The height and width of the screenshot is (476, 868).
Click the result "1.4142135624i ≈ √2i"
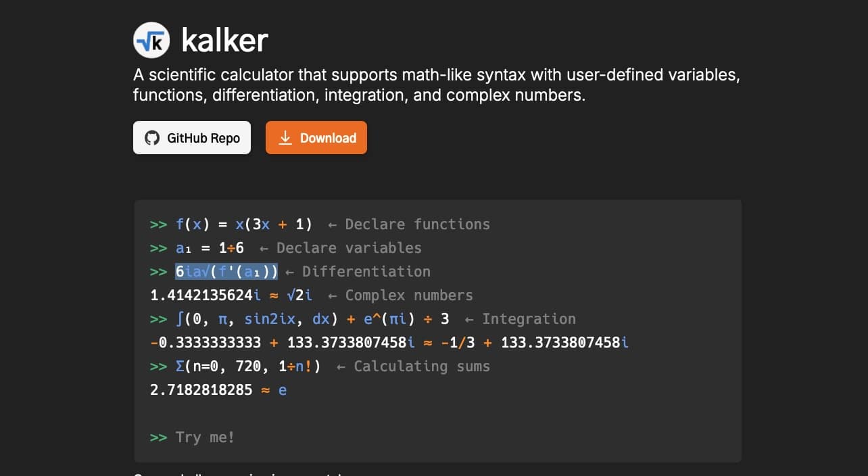(x=231, y=295)
